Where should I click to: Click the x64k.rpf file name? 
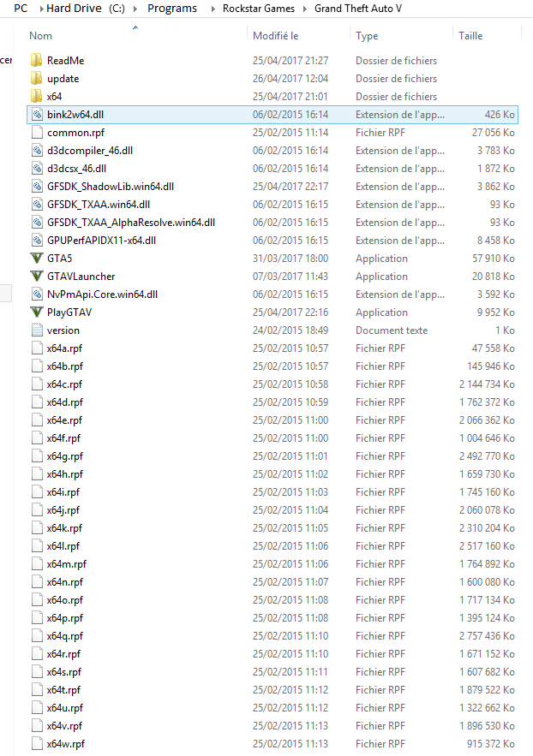click(x=64, y=528)
